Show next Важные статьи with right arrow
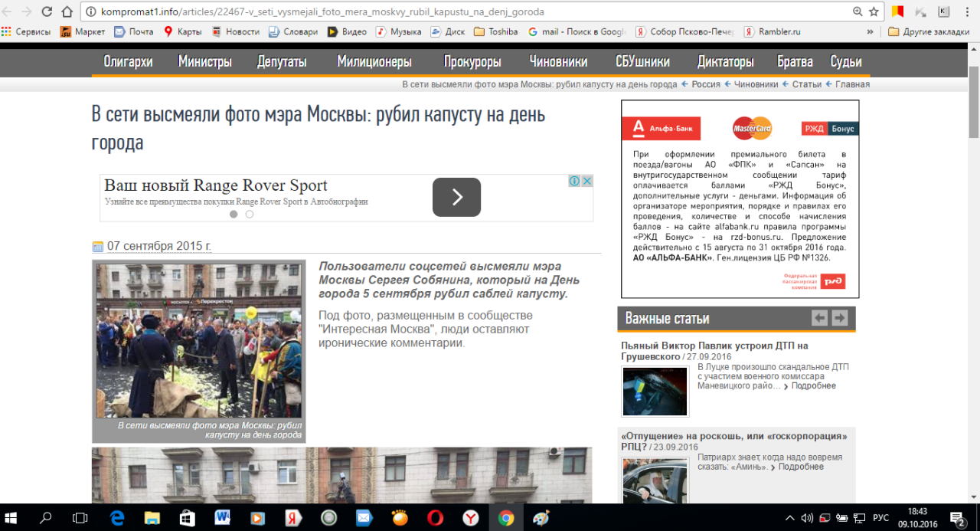The image size is (980, 531). pyautogui.click(x=840, y=318)
